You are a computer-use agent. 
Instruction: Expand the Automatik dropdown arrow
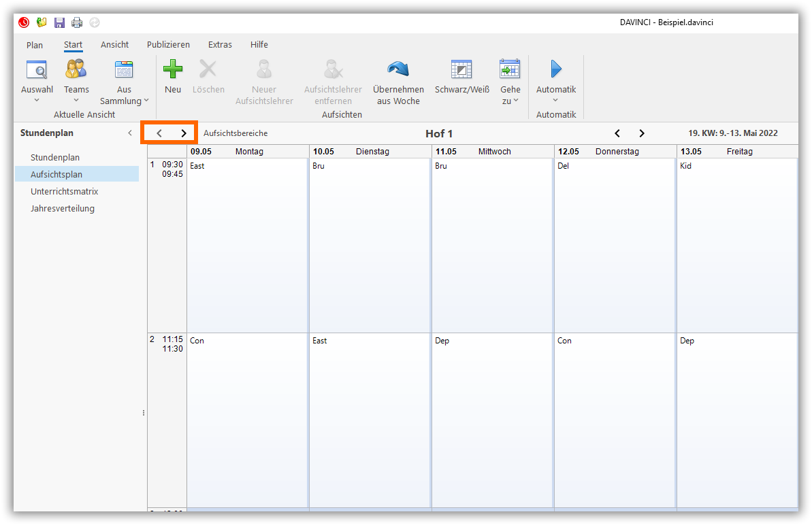(555, 101)
